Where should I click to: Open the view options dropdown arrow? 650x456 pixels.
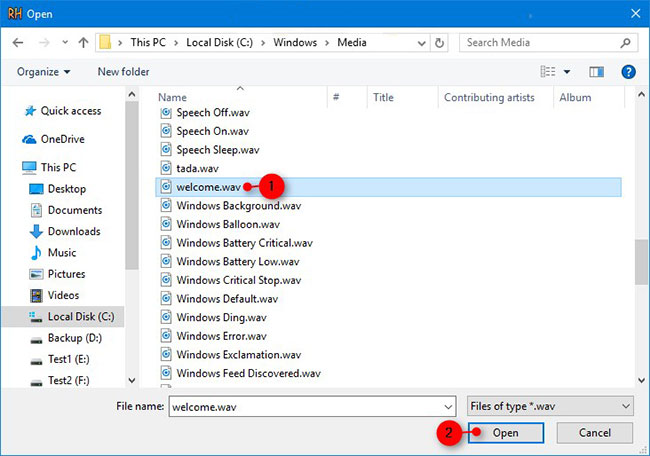[567, 72]
